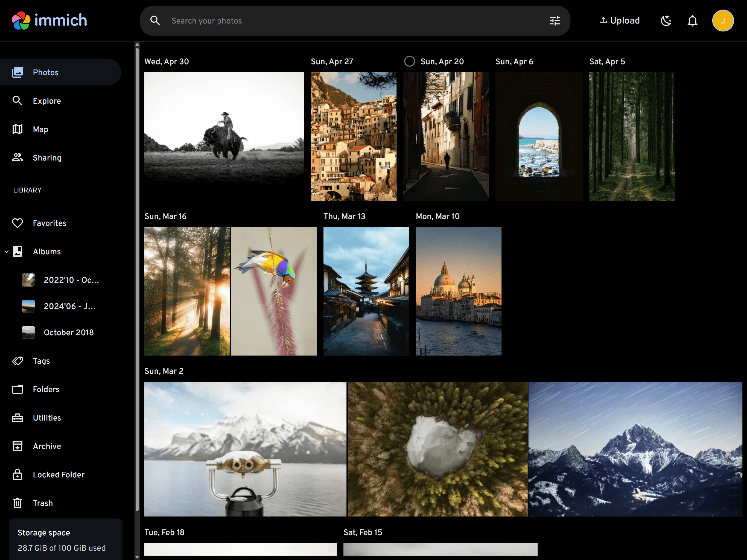Click the Photos sidebar icon

coord(17,72)
